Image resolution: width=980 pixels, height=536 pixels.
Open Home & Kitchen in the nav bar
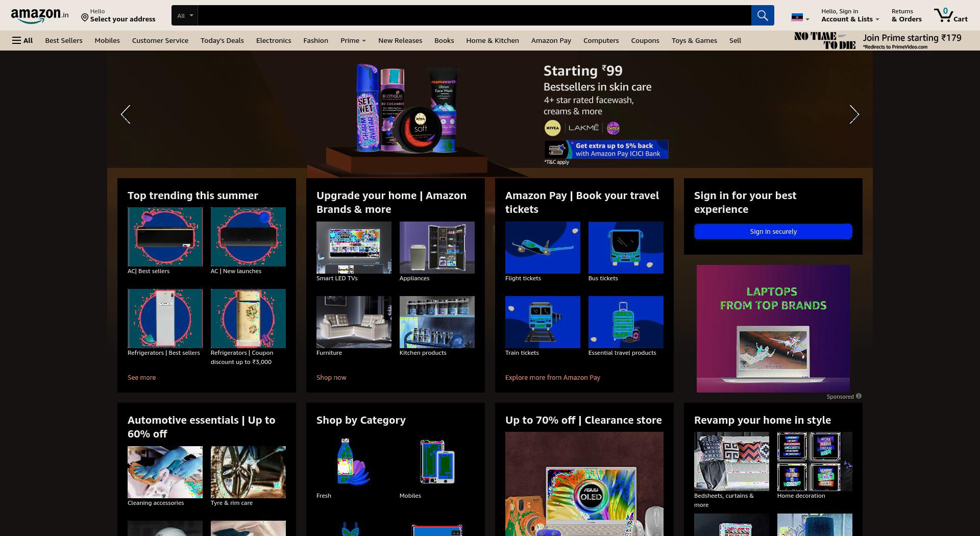(x=492, y=40)
